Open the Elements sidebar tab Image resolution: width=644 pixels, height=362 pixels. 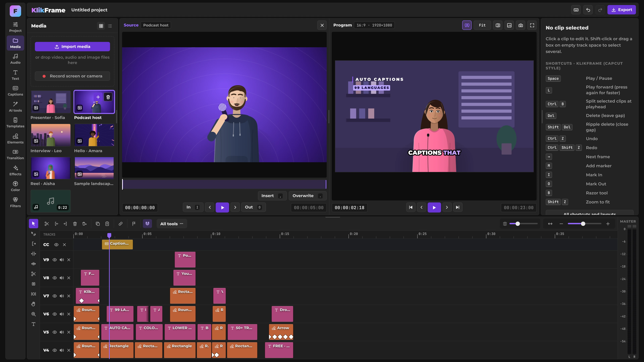[15, 138]
